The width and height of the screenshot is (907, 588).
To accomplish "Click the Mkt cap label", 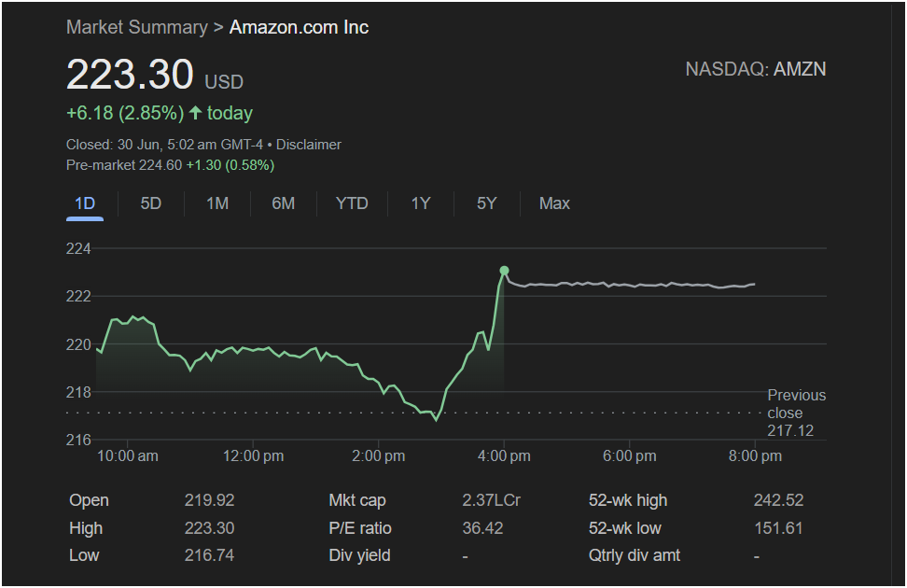I will (x=356, y=500).
